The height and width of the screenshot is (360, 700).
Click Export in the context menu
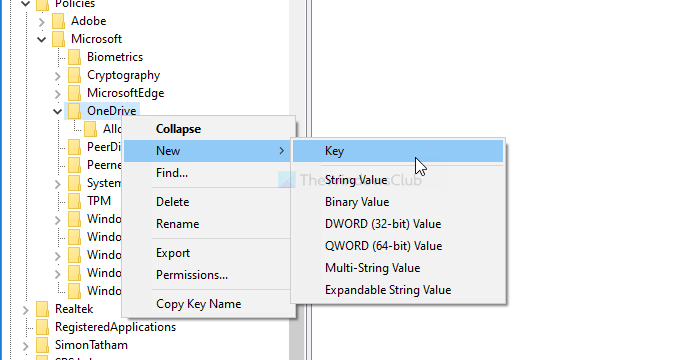173,253
